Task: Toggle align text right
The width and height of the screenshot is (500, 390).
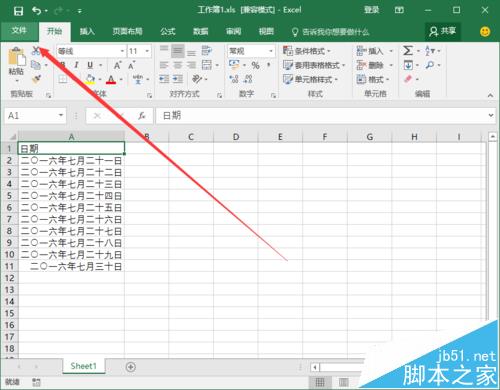Action: pyautogui.click(x=191, y=65)
